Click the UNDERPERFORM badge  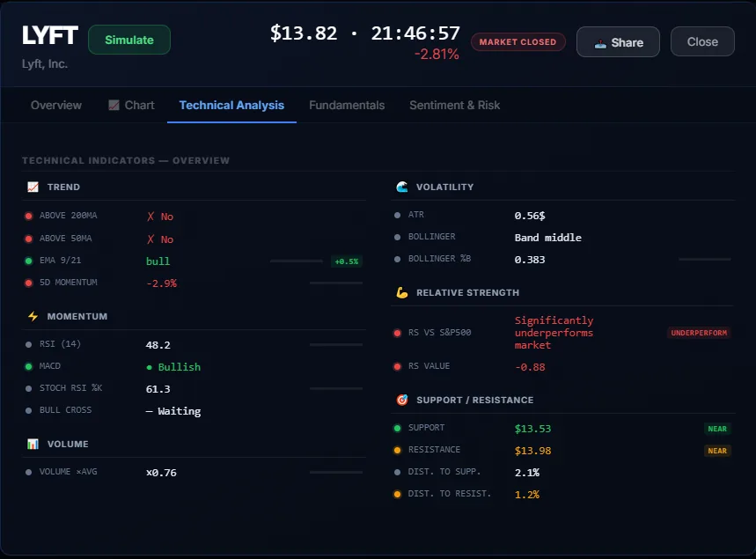pyautogui.click(x=699, y=333)
